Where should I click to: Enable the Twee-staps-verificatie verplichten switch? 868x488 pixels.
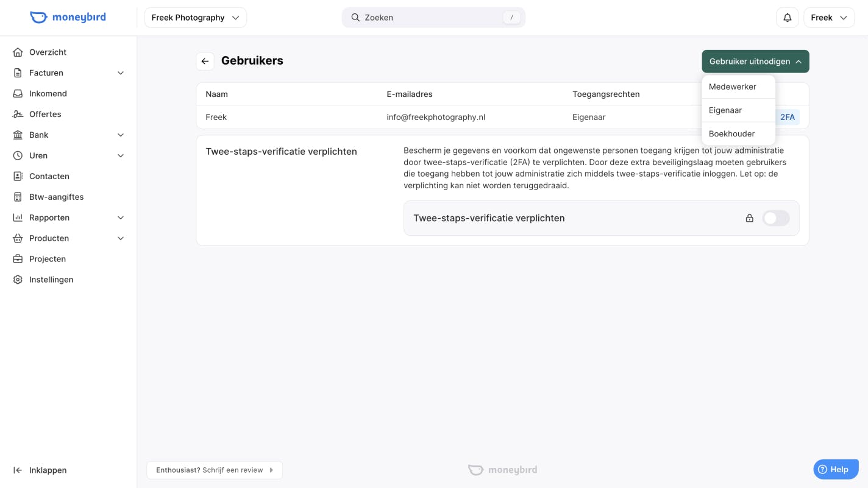[775, 218]
